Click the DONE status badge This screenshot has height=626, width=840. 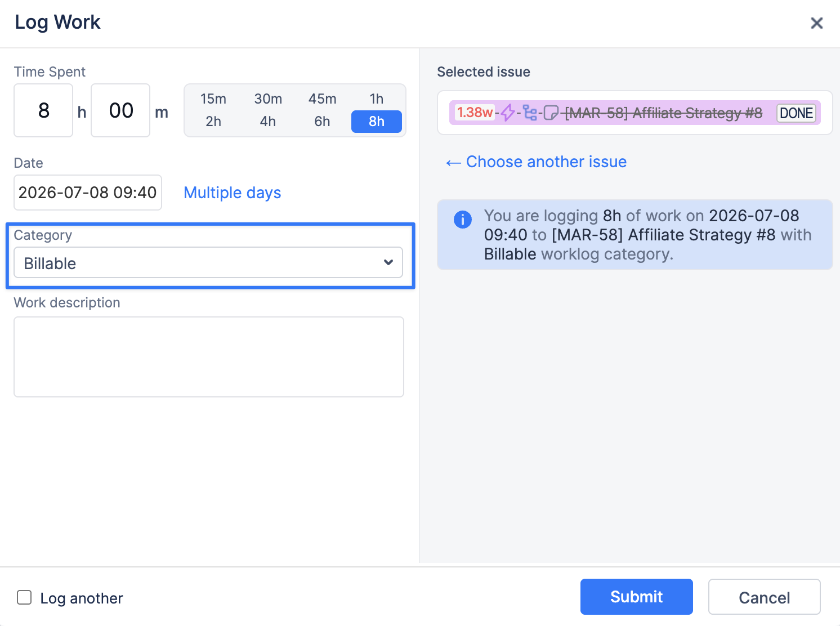(x=797, y=113)
